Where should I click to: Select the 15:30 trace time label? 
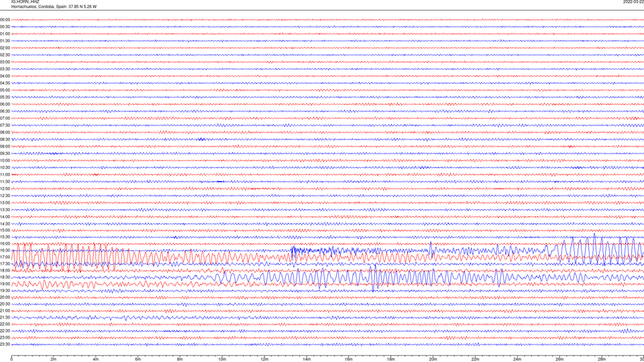[x=5, y=237]
